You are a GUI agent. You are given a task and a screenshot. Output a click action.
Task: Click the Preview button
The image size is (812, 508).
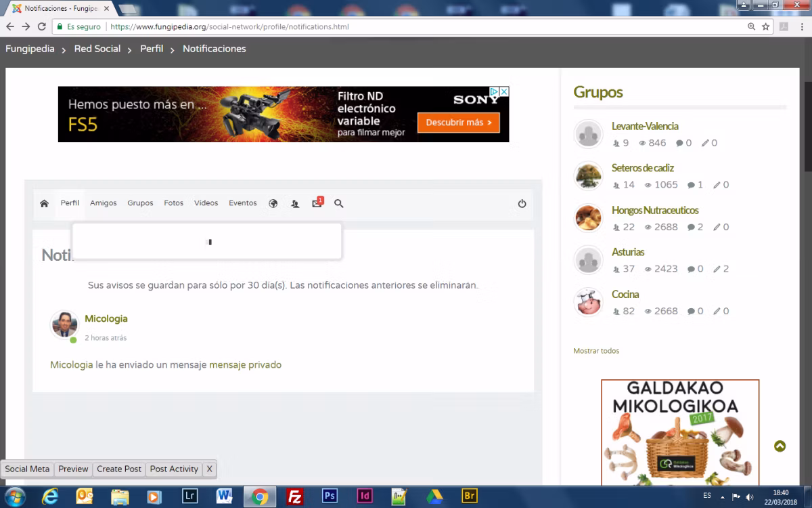(73, 469)
